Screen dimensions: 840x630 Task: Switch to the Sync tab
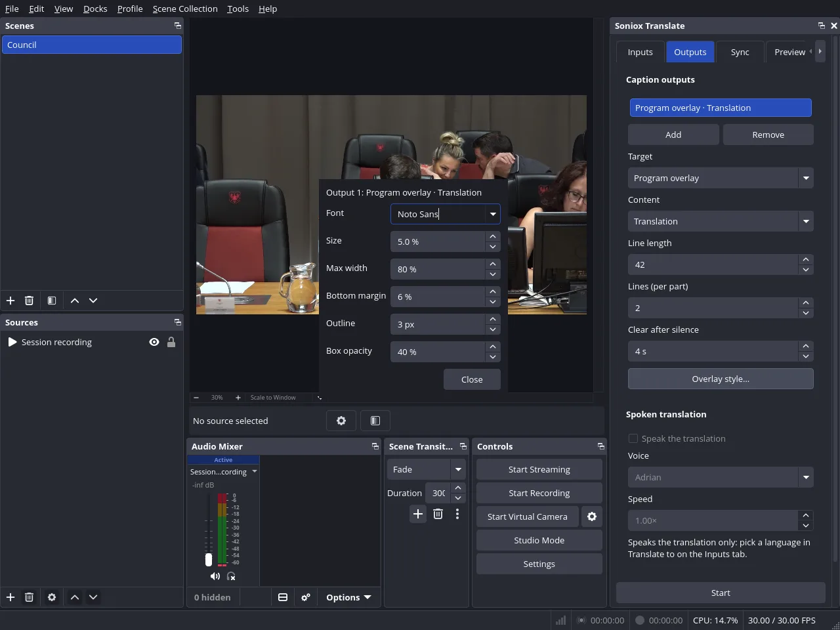click(740, 52)
